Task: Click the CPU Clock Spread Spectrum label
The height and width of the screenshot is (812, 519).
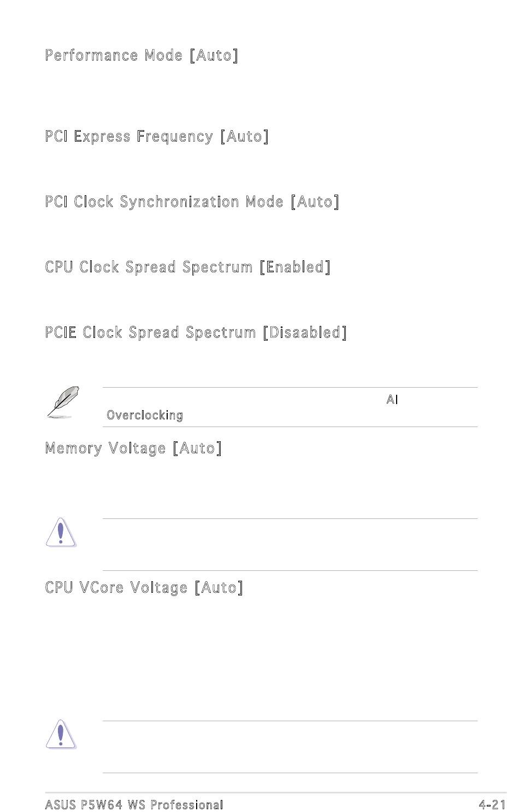Action: point(149,267)
